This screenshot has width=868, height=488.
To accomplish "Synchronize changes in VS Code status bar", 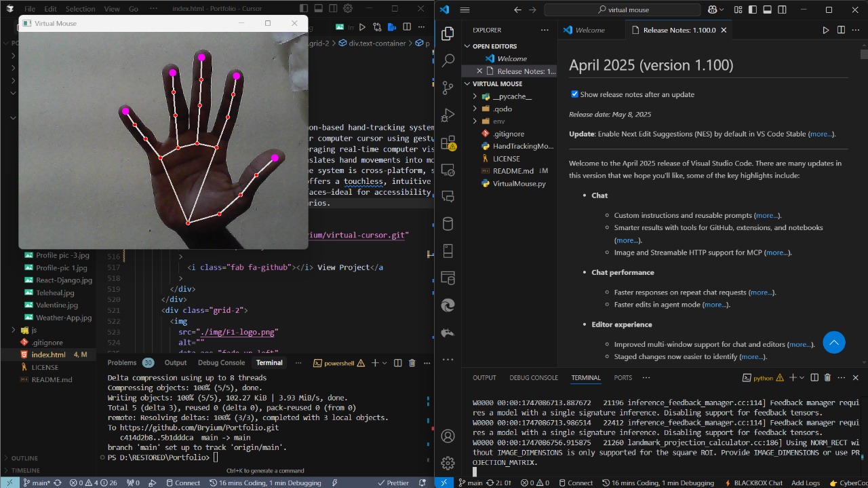I will (x=497, y=483).
